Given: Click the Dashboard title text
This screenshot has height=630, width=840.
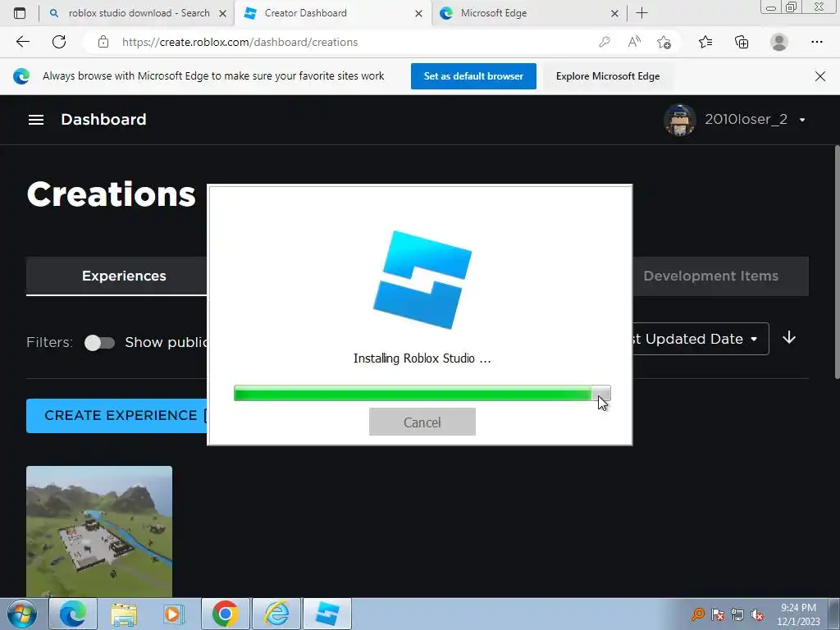Looking at the screenshot, I should click(x=103, y=120).
